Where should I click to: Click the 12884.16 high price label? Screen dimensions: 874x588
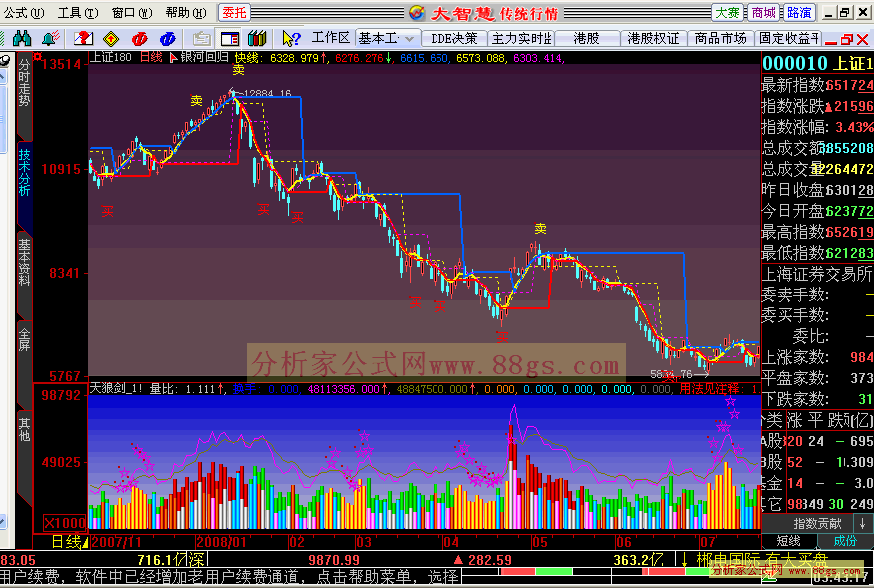click(x=267, y=93)
